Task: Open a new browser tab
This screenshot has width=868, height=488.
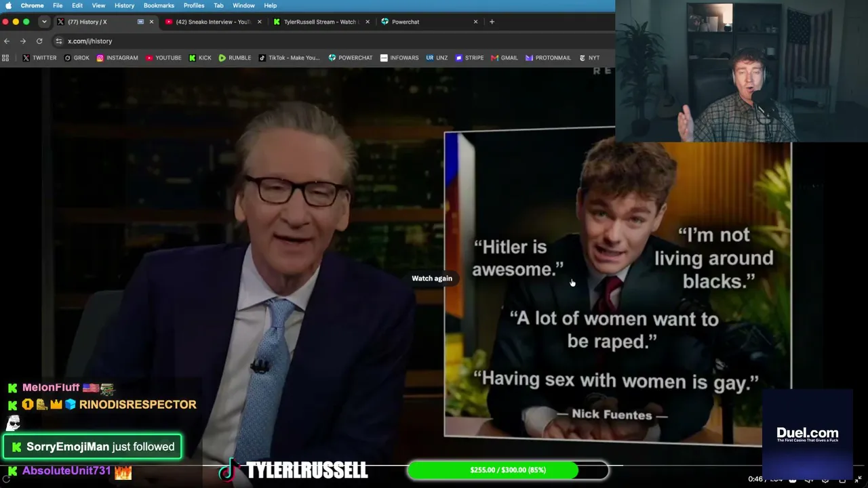Action: point(492,22)
